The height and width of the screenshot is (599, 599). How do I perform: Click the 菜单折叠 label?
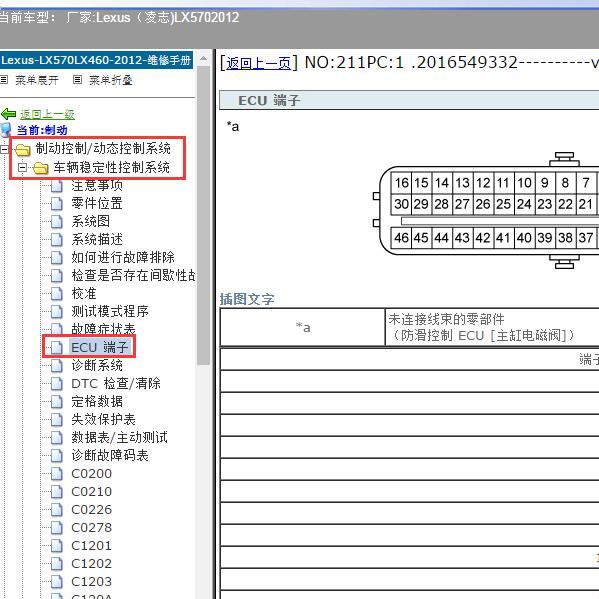[x=111, y=80]
